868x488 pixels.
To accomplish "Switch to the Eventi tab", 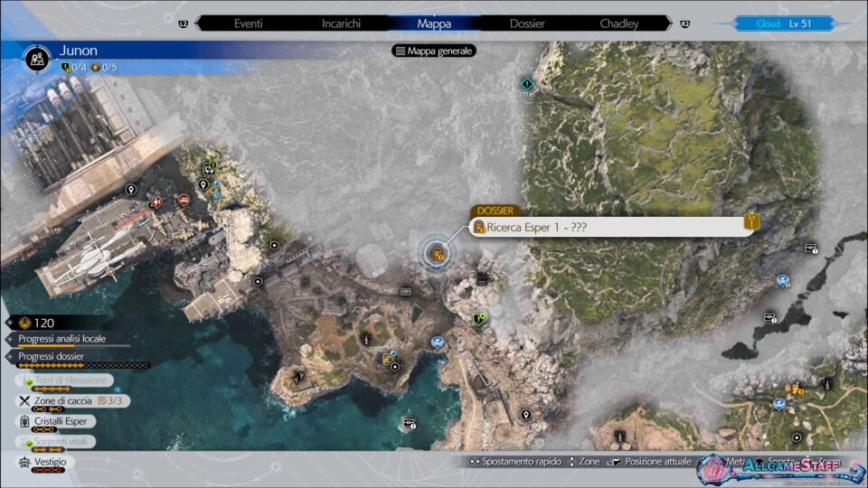I will click(248, 23).
